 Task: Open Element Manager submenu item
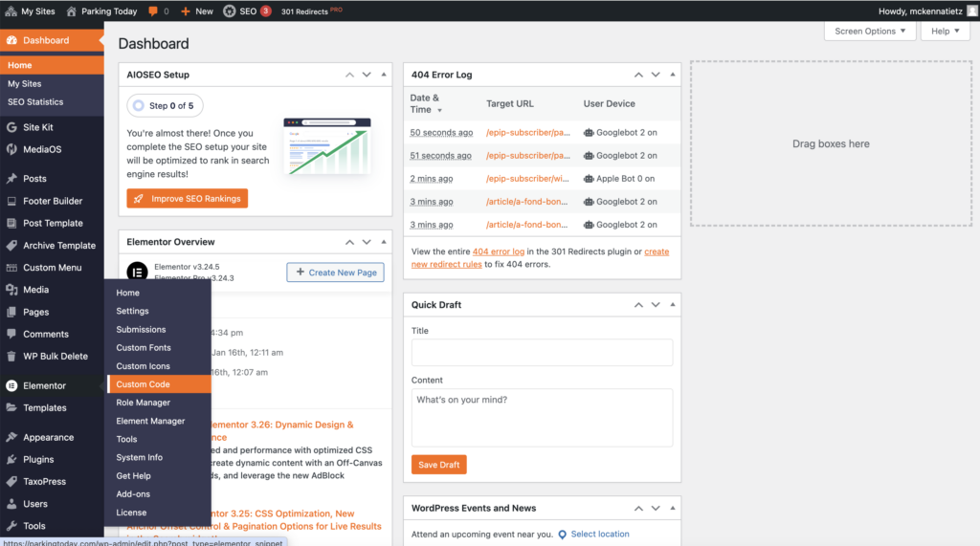pyautogui.click(x=150, y=421)
